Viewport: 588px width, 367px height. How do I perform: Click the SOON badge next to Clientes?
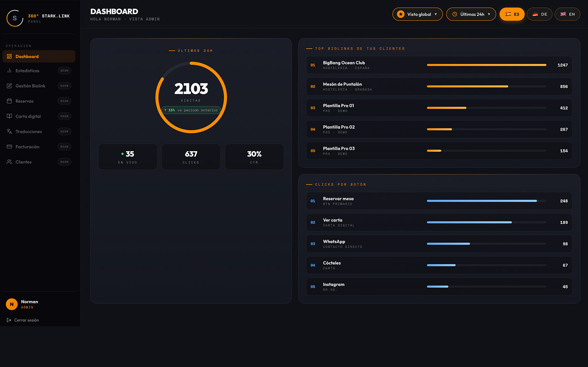[x=64, y=162]
